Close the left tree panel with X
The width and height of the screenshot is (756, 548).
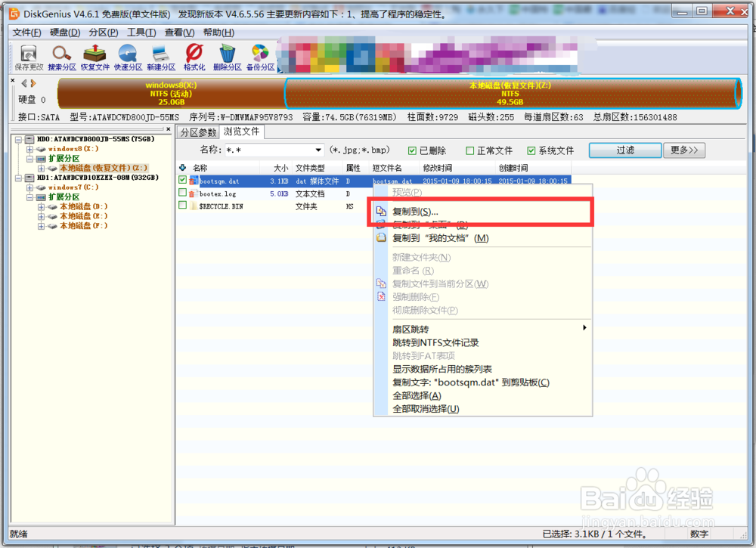click(x=169, y=129)
